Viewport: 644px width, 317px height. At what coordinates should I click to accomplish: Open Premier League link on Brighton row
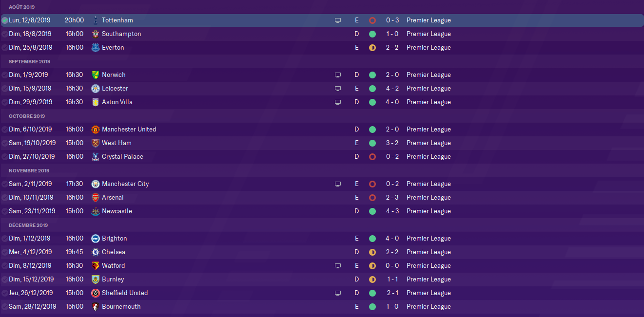pyautogui.click(x=429, y=239)
